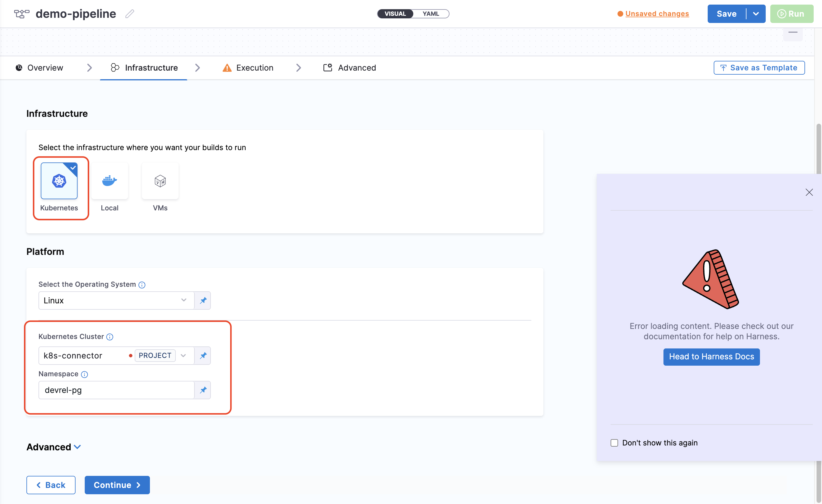Click the Head to Harness Docs button

(x=711, y=357)
